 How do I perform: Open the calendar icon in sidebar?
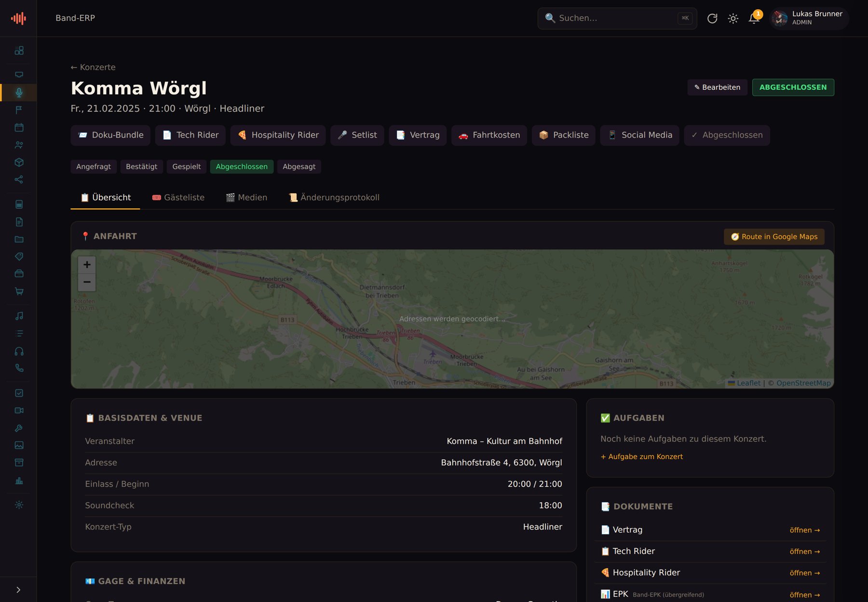coord(19,127)
